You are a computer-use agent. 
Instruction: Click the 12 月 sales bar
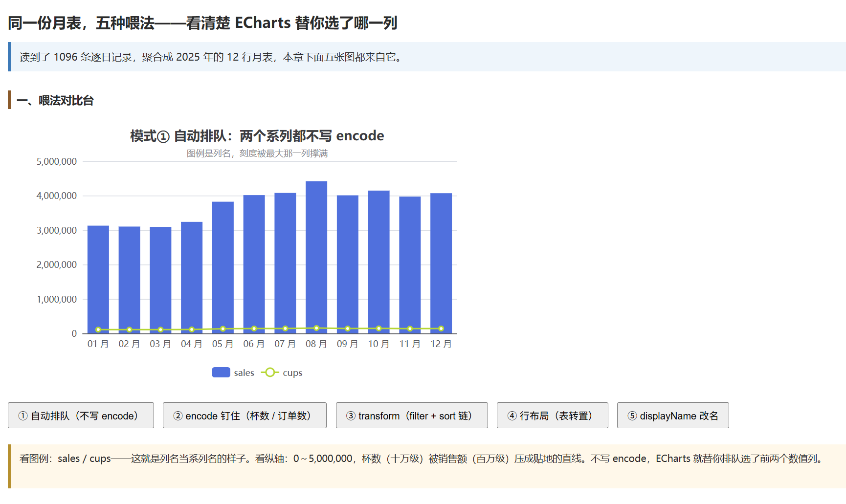[x=441, y=263]
